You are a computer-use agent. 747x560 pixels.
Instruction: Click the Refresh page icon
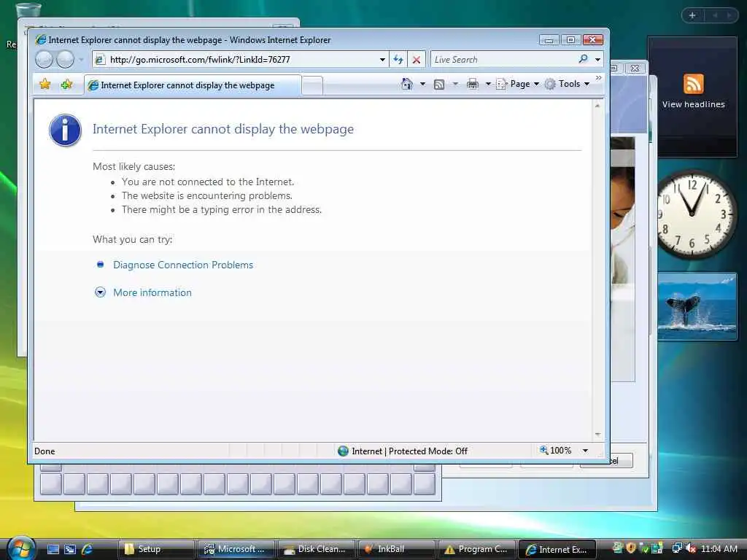(x=398, y=60)
